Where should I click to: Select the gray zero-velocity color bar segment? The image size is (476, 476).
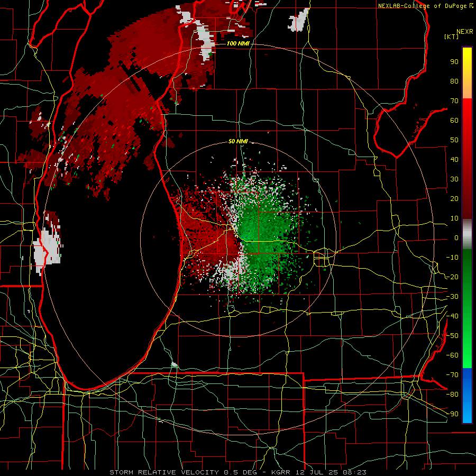[x=467, y=234]
